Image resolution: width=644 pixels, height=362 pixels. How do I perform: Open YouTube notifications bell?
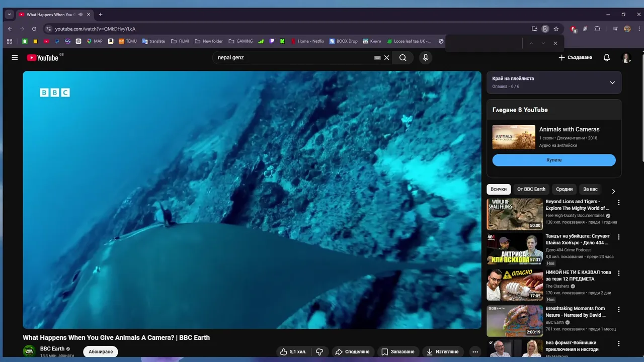pyautogui.click(x=607, y=58)
